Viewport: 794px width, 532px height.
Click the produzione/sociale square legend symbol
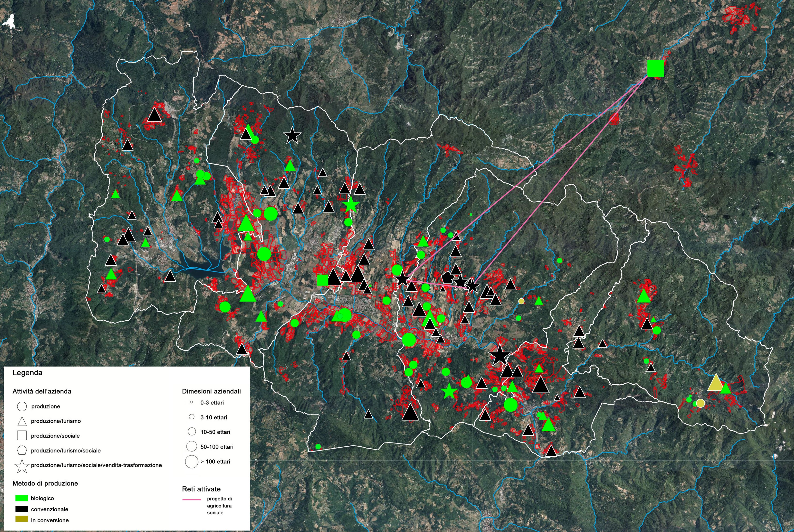click(22, 435)
